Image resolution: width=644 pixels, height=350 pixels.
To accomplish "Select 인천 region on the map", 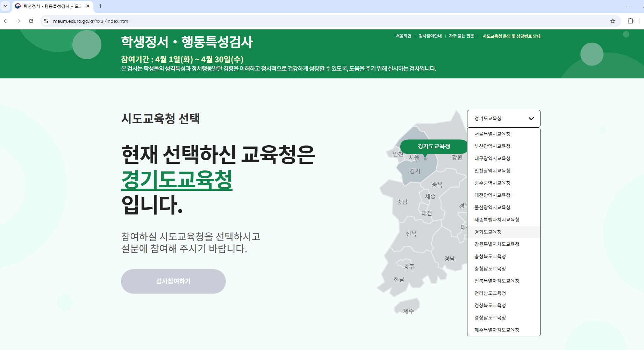I will pos(398,154).
